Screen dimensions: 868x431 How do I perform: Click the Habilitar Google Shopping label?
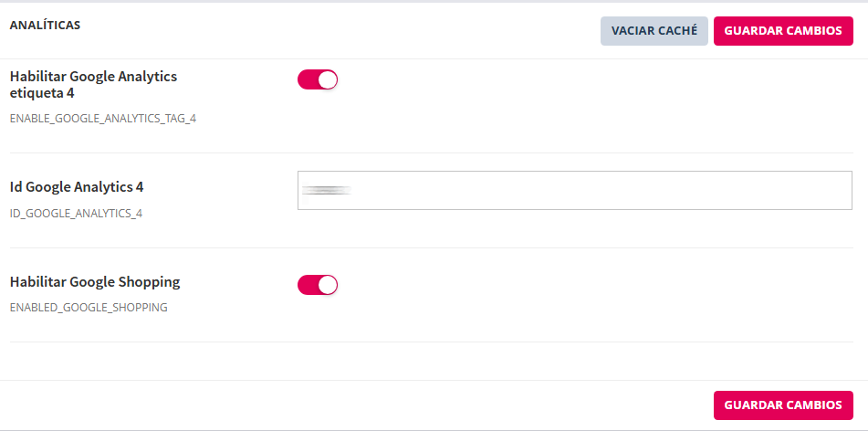coord(95,281)
